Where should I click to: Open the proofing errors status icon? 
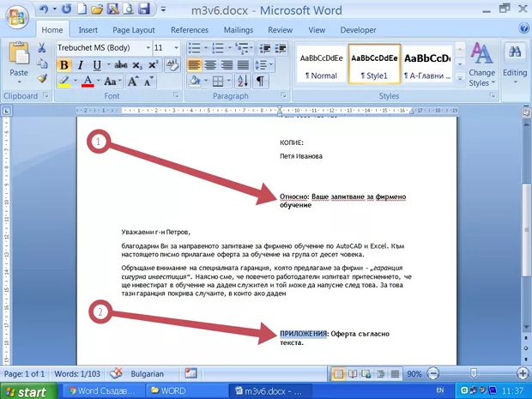[x=116, y=373]
